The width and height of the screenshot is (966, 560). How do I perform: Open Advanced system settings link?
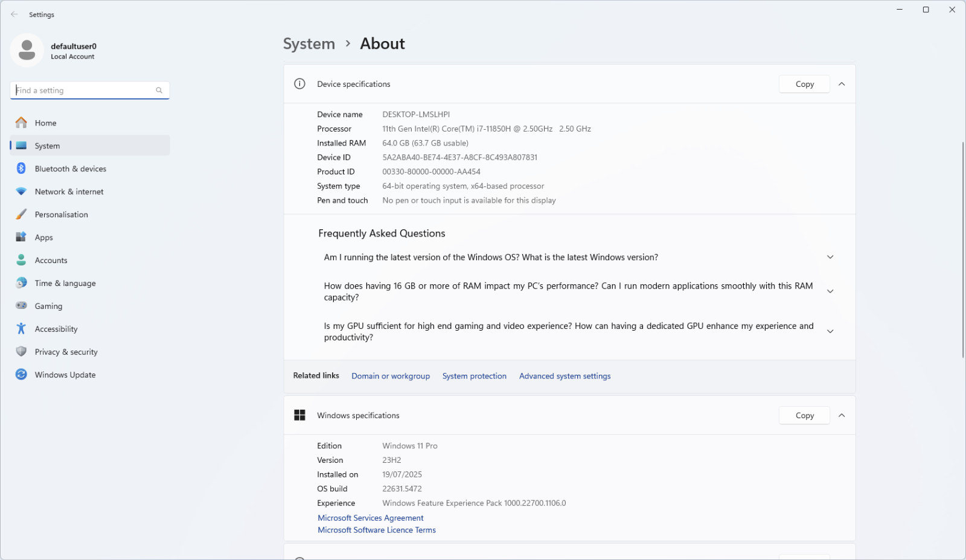click(x=565, y=376)
